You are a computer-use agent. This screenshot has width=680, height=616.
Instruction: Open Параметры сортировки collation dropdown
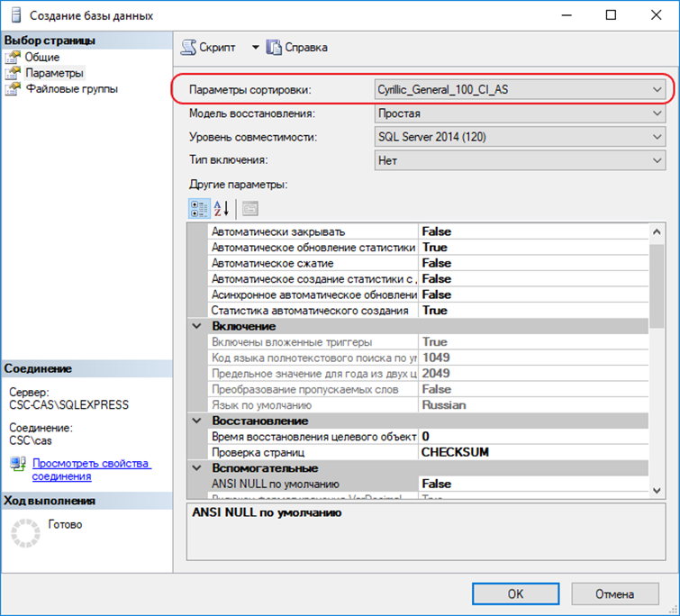[x=520, y=90]
